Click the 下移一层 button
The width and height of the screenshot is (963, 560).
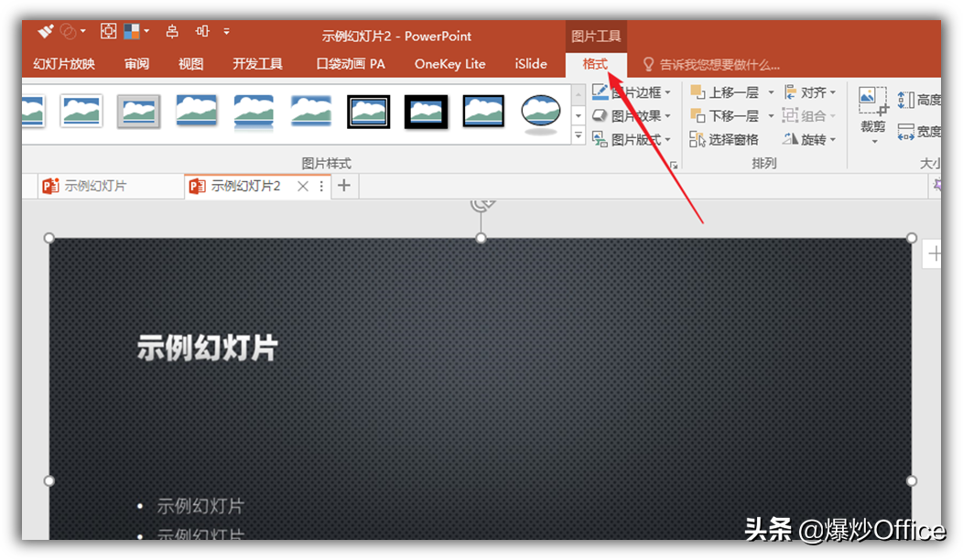pyautogui.click(x=725, y=115)
